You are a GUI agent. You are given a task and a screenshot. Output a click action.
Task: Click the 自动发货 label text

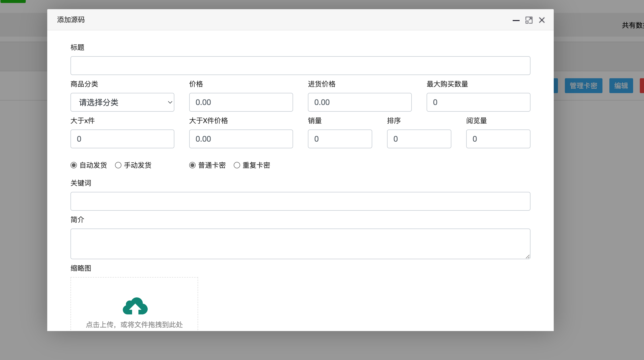(93, 165)
